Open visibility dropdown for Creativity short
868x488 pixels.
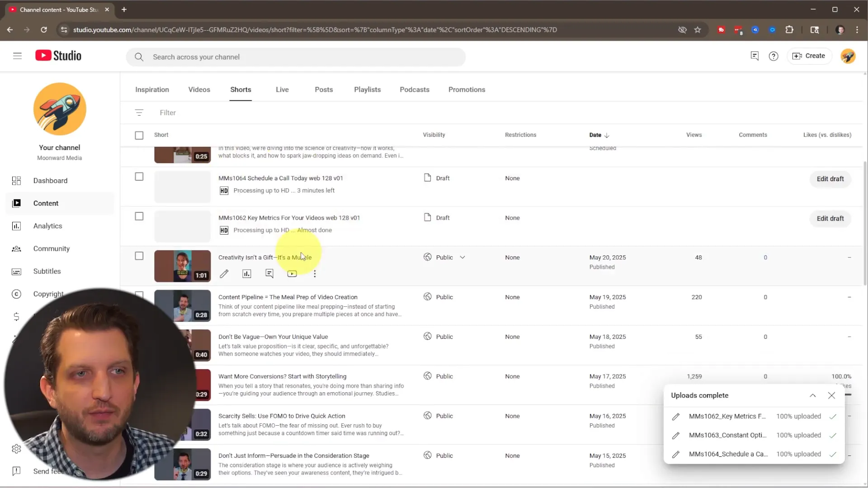[462, 258]
